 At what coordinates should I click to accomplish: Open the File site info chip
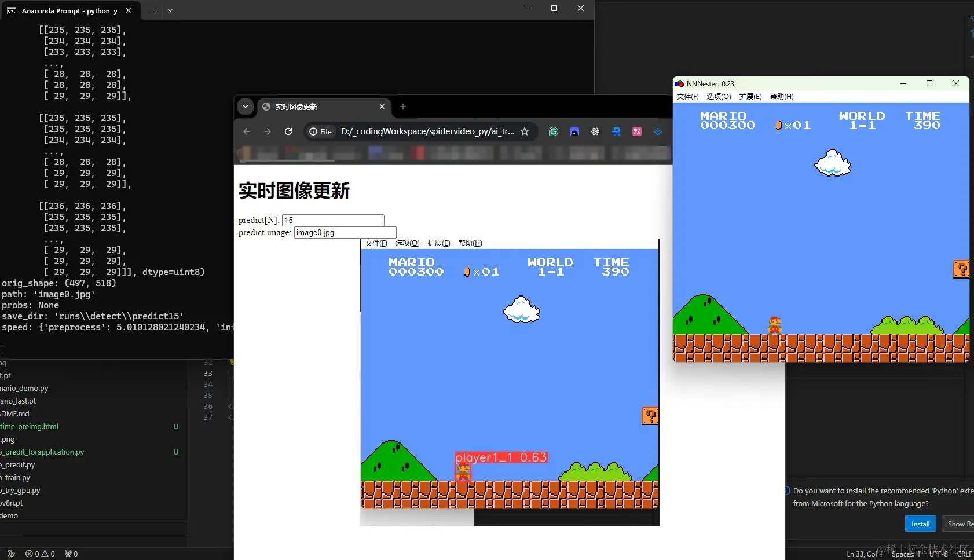(321, 131)
